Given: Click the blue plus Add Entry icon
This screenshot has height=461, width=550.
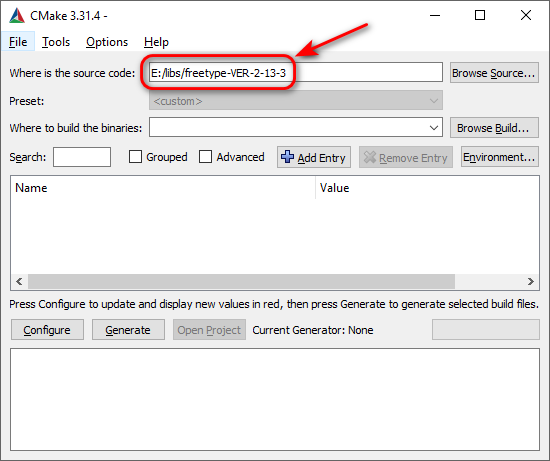Looking at the screenshot, I should 287,157.
